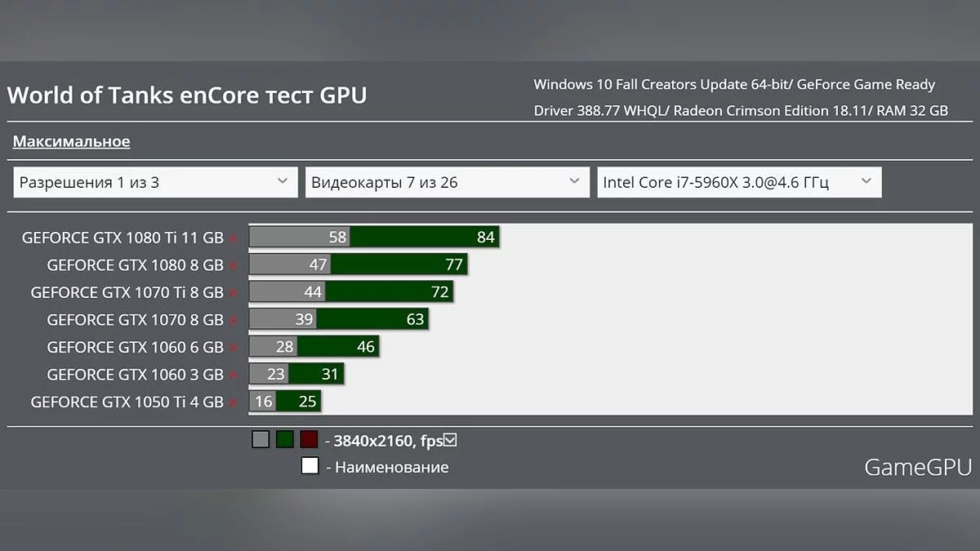
Task: Click the World of Tanks enCore тест GPU title
Action: (x=187, y=96)
